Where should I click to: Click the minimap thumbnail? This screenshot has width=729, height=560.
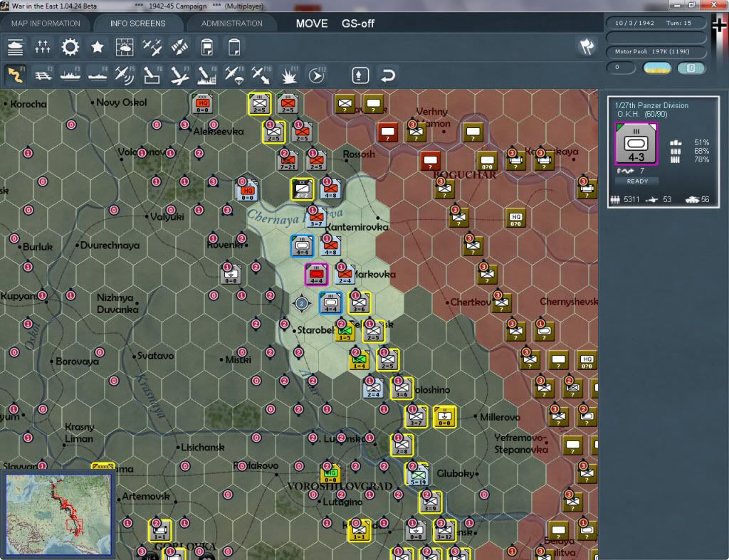tap(58, 514)
